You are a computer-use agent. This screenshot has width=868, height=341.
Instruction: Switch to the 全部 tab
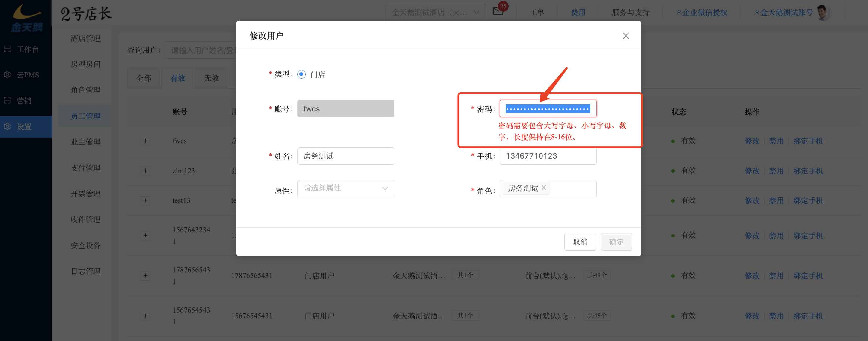click(x=144, y=78)
